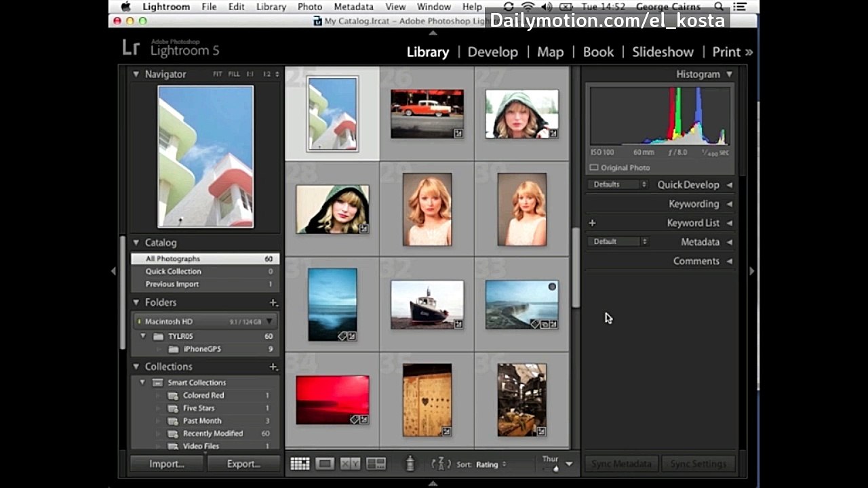Open the Metadata Default preset dropdown

tap(618, 241)
